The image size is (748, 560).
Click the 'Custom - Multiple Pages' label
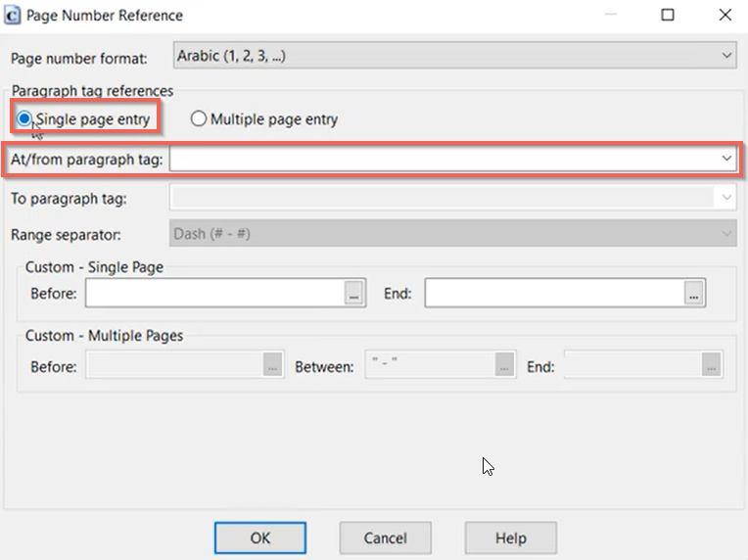[x=104, y=336]
